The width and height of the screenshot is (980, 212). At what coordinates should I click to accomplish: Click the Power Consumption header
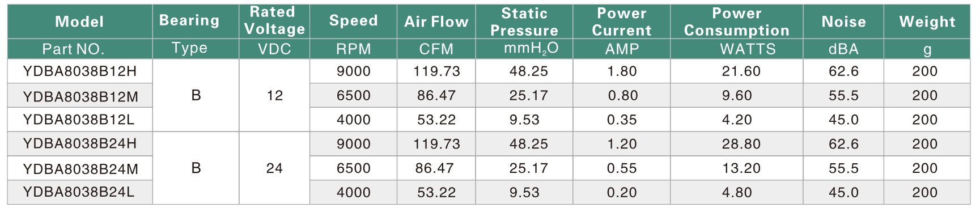[x=736, y=22]
